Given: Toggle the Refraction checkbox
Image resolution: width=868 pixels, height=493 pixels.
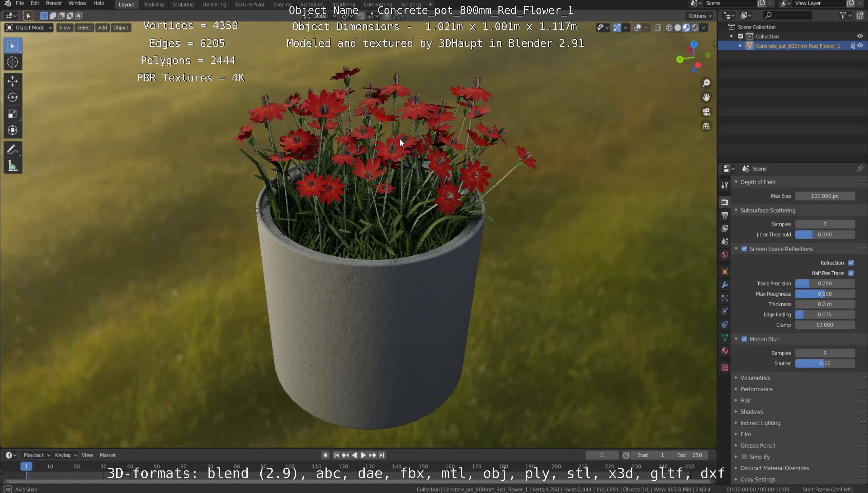Looking at the screenshot, I should pyautogui.click(x=851, y=263).
